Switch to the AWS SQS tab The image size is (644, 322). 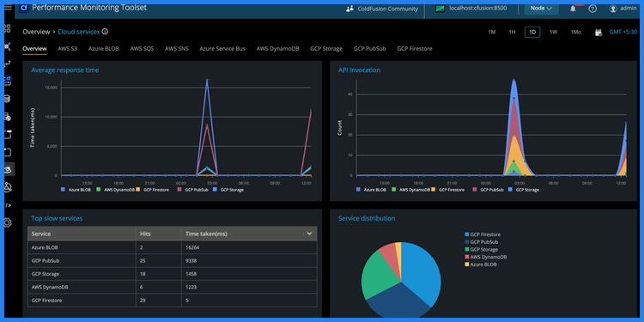click(142, 48)
